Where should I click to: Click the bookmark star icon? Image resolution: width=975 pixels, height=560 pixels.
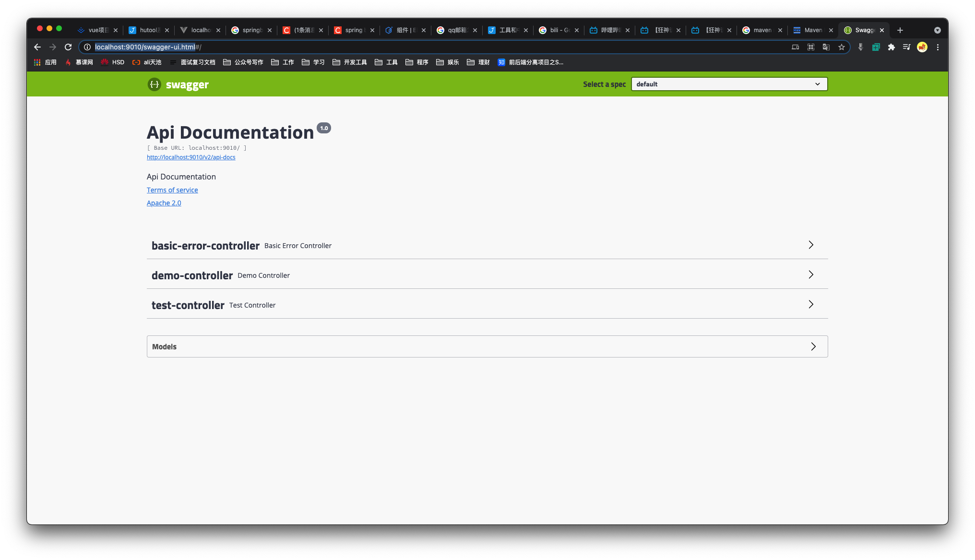click(x=841, y=47)
